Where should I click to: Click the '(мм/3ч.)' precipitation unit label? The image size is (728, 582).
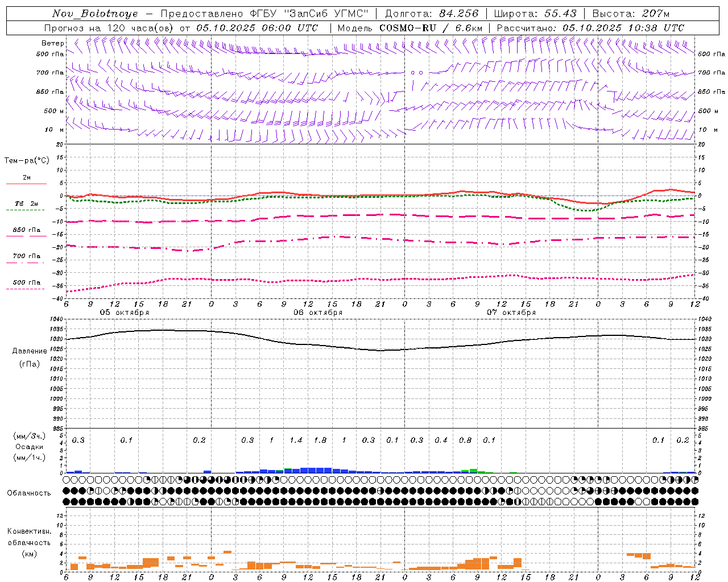29,436
